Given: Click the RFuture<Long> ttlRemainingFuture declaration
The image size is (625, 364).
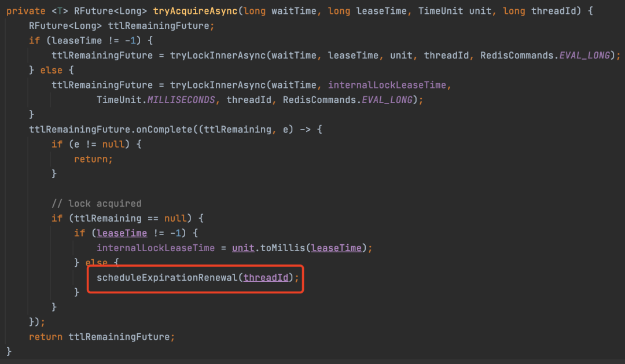Looking at the screenshot, I should click(122, 26).
